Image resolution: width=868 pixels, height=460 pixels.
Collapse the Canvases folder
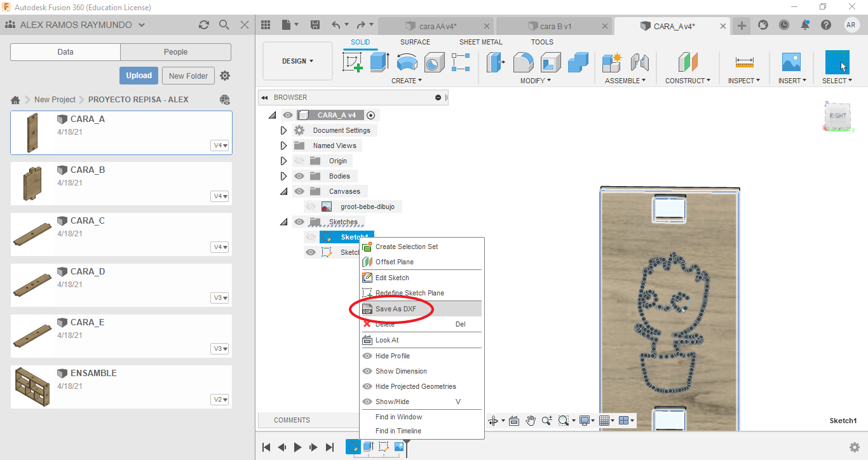[x=284, y=191]
